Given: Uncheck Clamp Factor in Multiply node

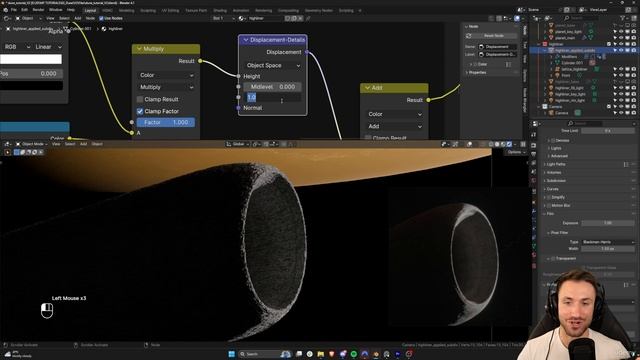Looking at the screenshot, I should click(x=140, y=111).
